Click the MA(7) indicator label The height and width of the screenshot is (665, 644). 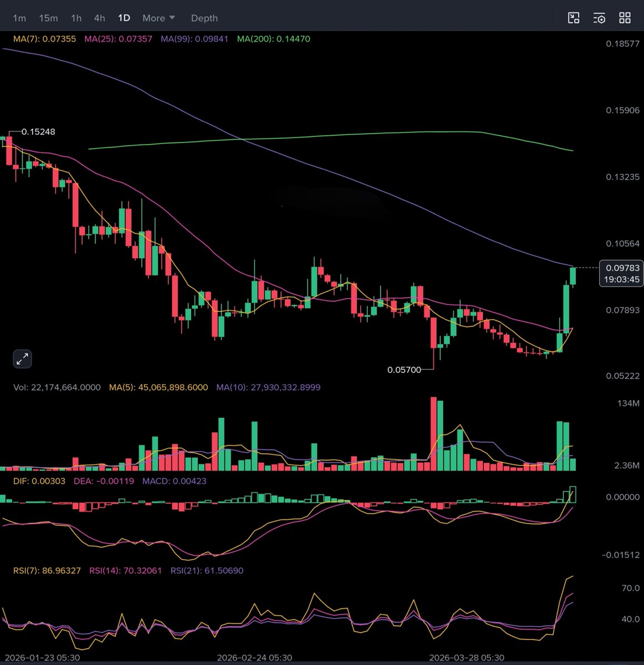click(x=44, y=39)
